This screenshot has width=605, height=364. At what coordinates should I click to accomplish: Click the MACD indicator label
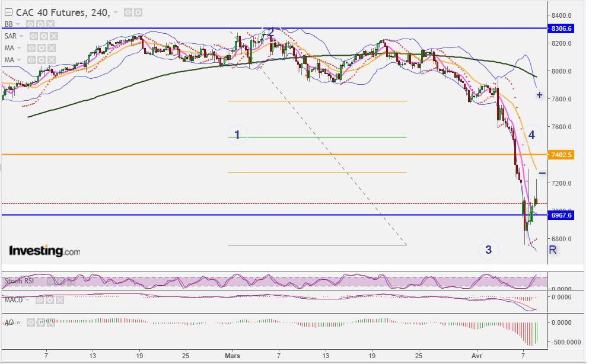[x=14, y=300]
